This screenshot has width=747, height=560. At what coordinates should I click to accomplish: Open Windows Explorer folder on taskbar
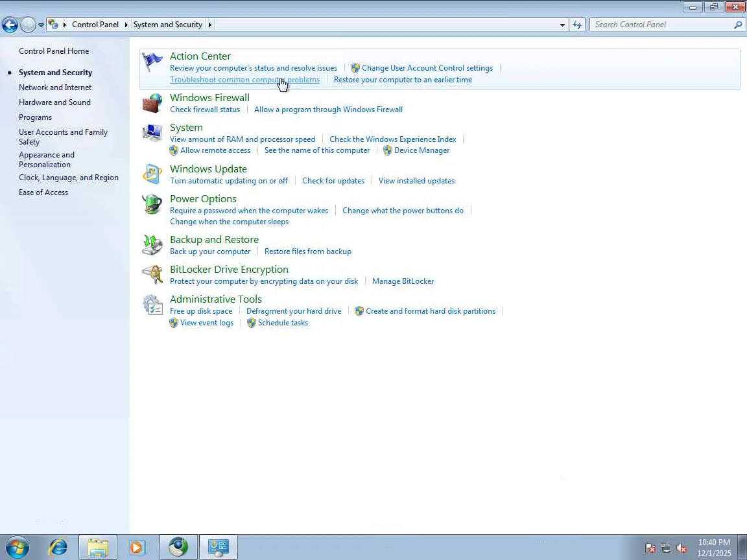click(98, 547)
